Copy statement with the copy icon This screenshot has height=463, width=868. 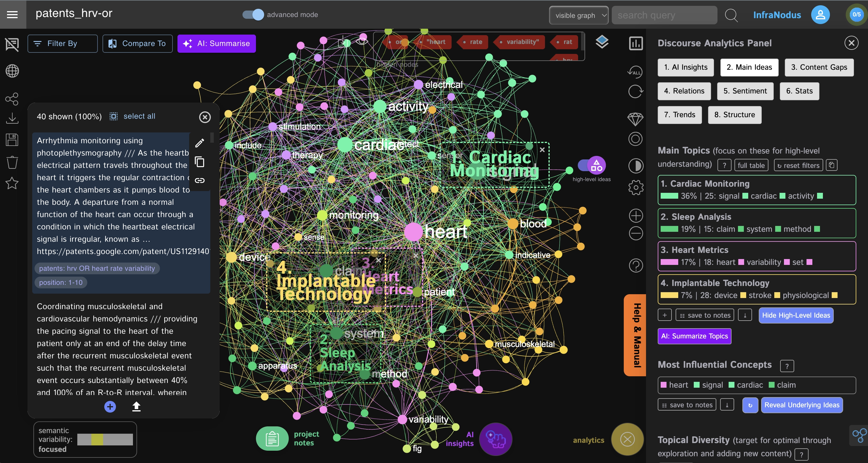(200, 162)
